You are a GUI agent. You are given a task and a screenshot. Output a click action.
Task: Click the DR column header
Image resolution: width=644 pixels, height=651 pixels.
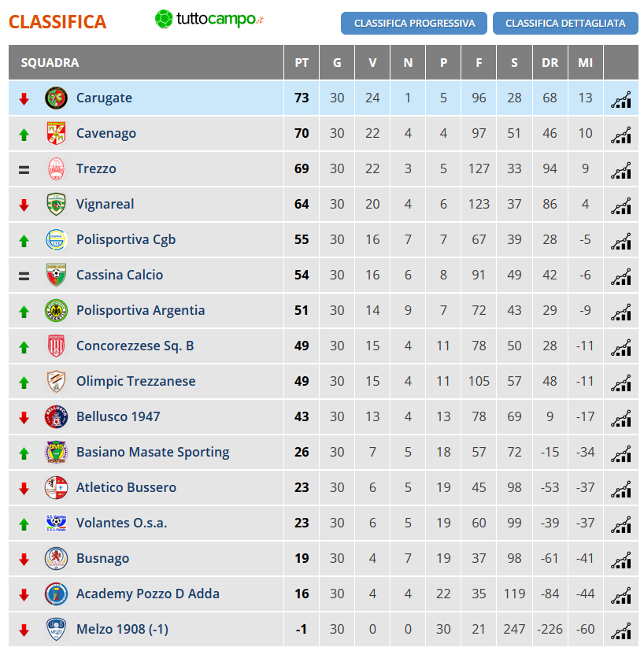coord(550,63)
